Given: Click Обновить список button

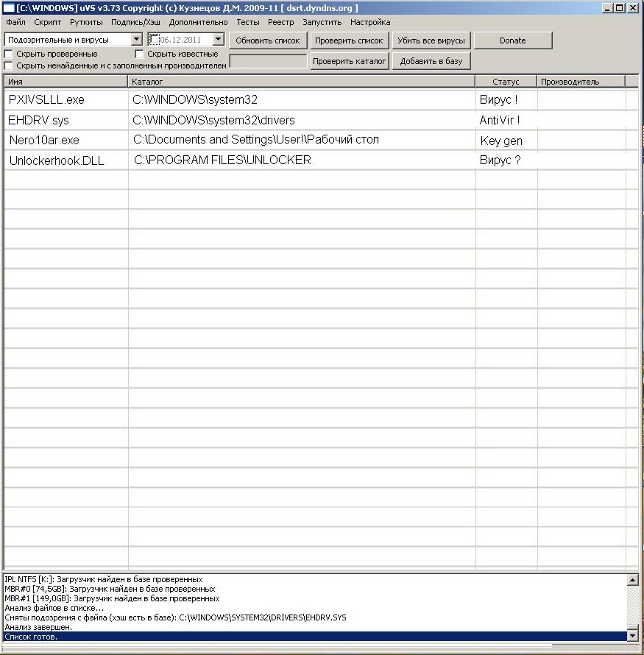Looking at the screenshot, I should 268,40.
